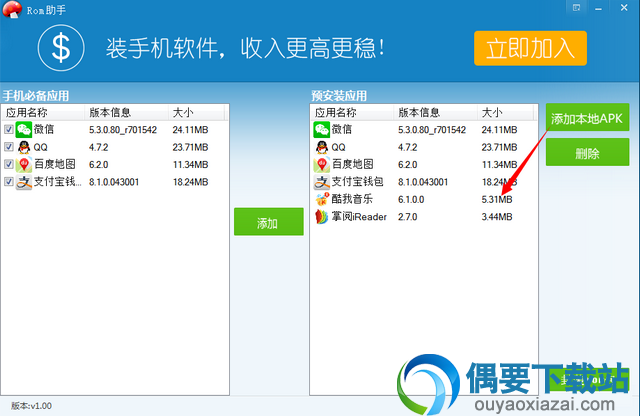
Task: Click 23.71MB size in the left list
Action: tap(190, 147)
